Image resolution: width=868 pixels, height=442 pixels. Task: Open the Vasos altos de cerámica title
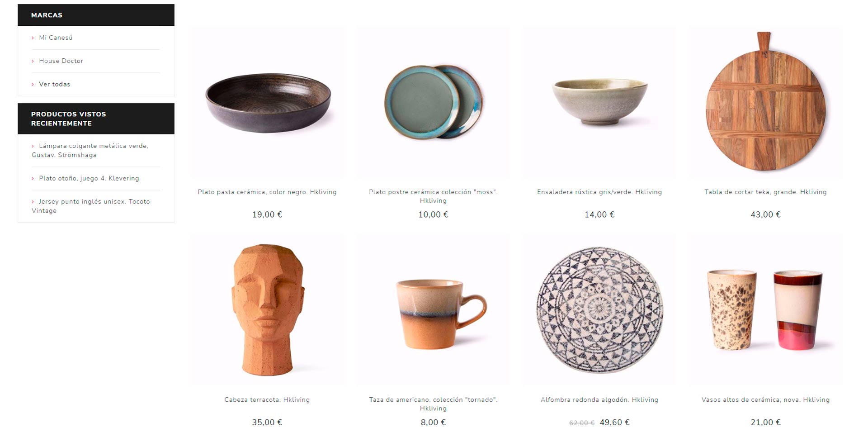click(765, 399)
